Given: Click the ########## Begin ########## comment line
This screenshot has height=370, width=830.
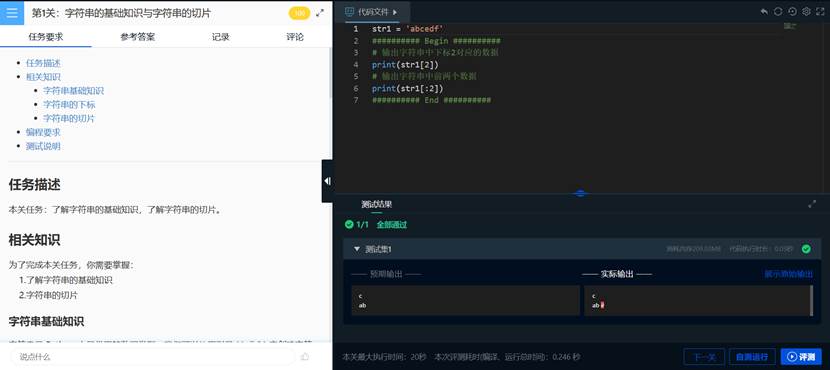Looking at the screenshot, I should pos(436,41).
